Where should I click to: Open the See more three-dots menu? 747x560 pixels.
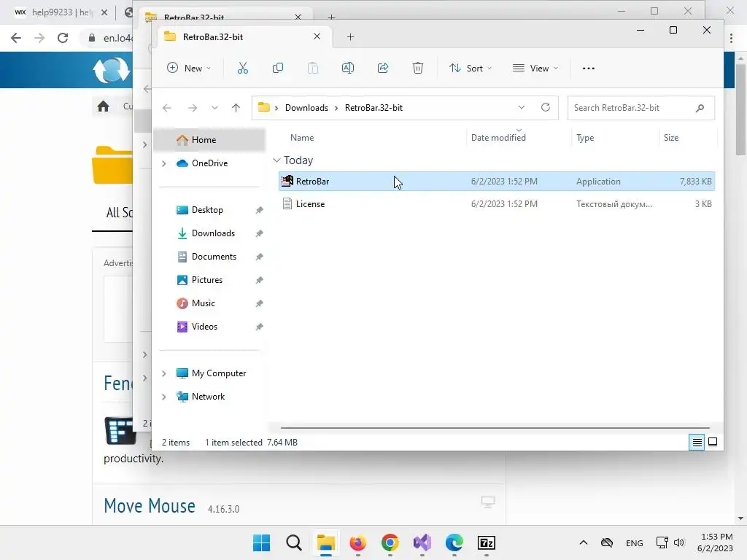click(589, 68)
